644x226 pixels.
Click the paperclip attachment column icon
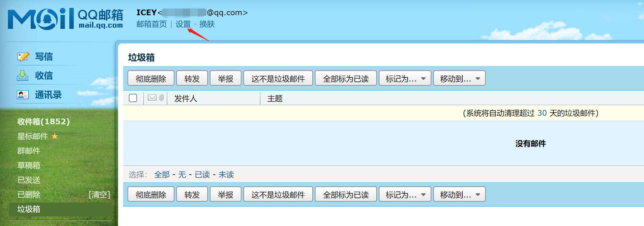coord(161,98)
